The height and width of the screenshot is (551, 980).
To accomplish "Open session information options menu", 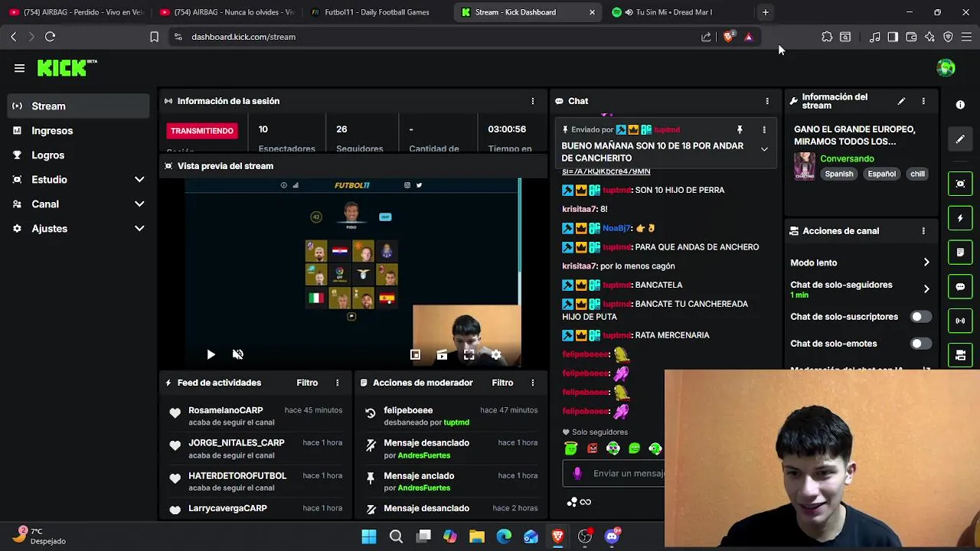I will click(x=533, y=101).
